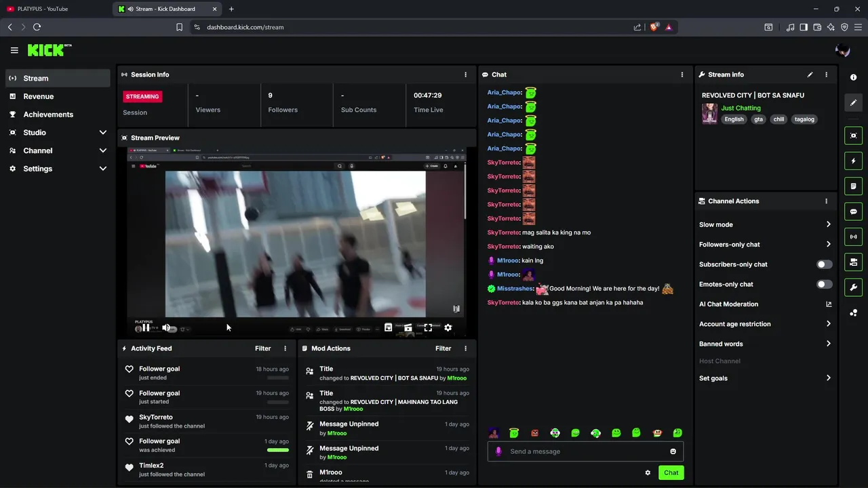Viewport: 868px width, 488px height.
Task: Click the info icon in the right sidebar
Action: [854, 77]
